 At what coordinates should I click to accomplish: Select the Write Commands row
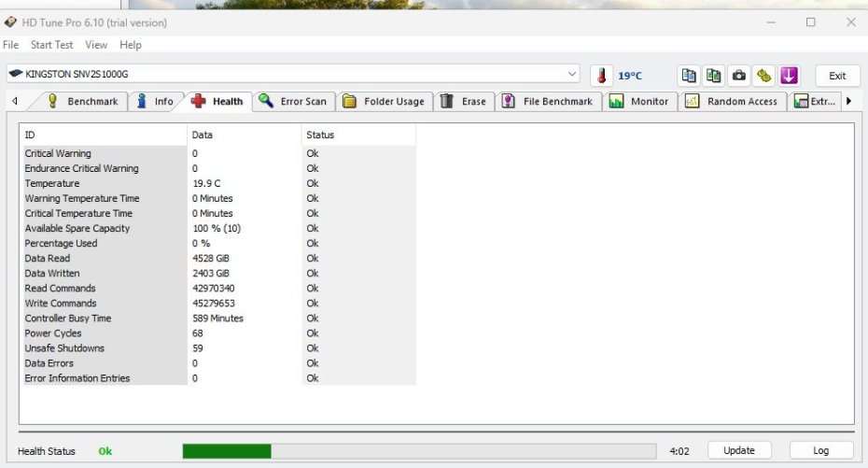218,303
